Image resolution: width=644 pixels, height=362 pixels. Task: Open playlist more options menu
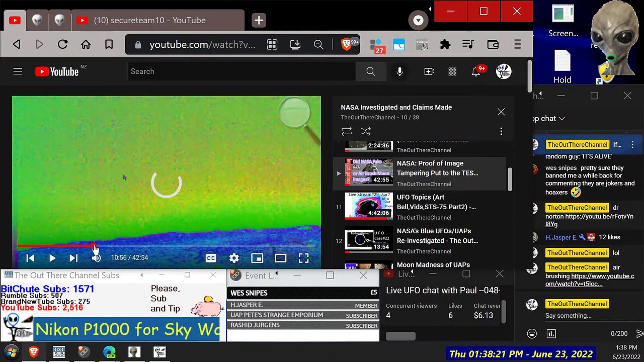point(501,131)
